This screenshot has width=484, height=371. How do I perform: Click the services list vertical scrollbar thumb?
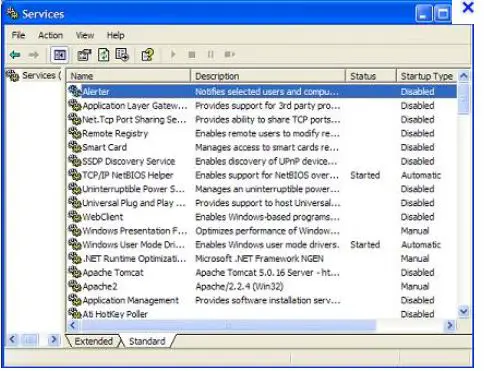[x=463, y=99]
